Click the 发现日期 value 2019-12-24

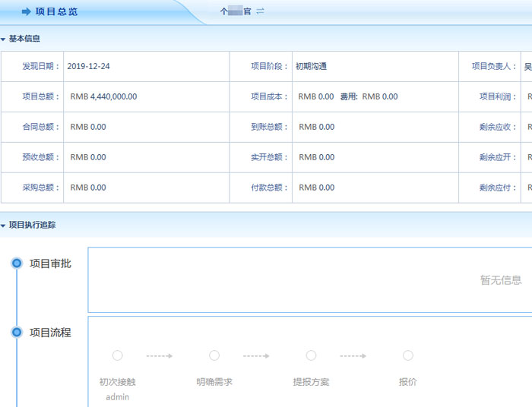pos(88,66)
